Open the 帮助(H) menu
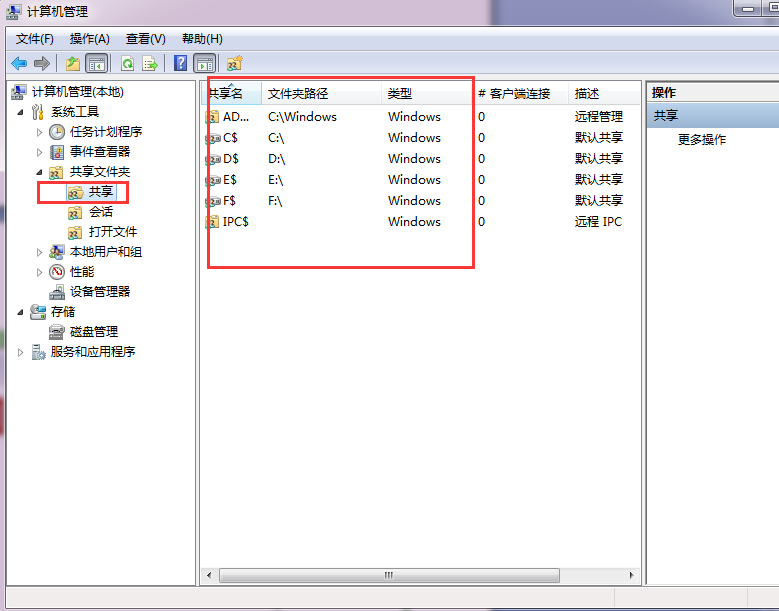 click(x=202, y=39)
